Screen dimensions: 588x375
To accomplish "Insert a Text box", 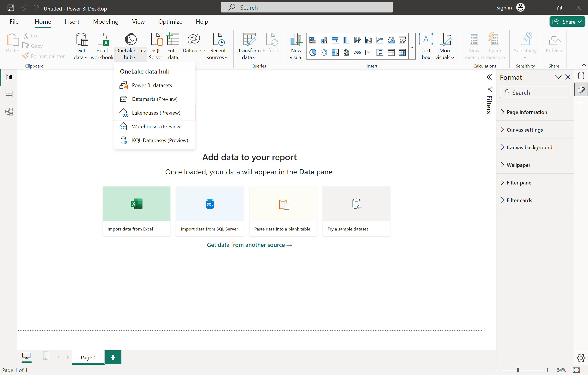I will point(426,46).
